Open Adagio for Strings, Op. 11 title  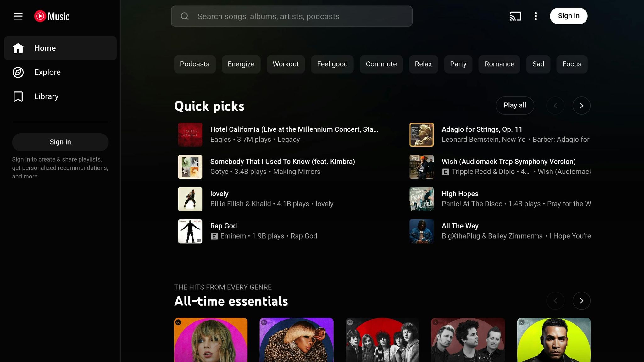[x=482, y=129]
